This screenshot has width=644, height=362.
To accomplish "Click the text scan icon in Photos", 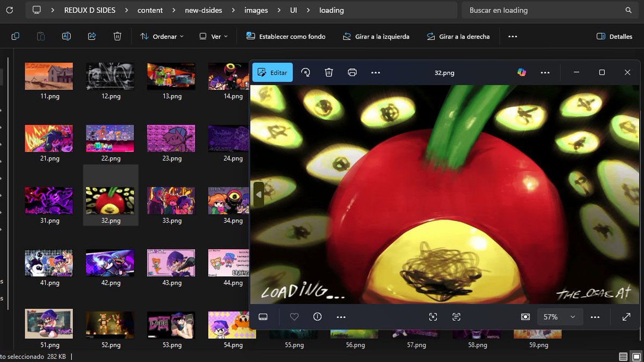I will tap(457, 317).
